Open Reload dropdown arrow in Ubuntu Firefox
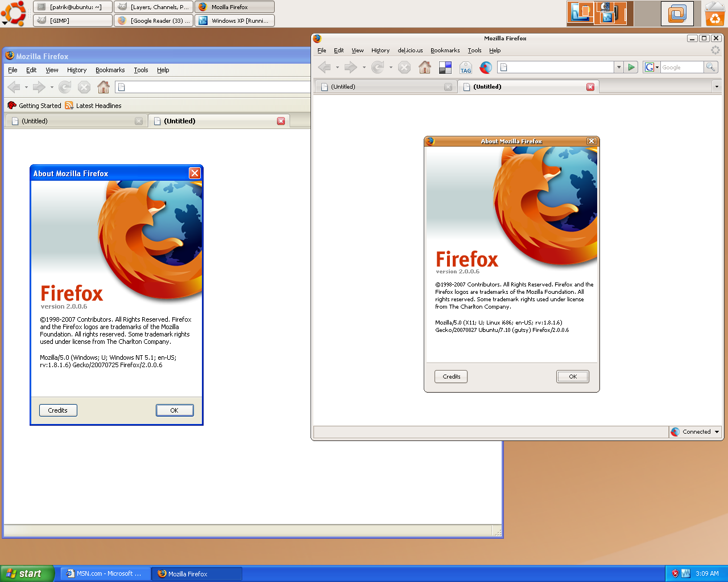Image resolution: width=728 pixels, height=582 pixels. click(391, 67)
